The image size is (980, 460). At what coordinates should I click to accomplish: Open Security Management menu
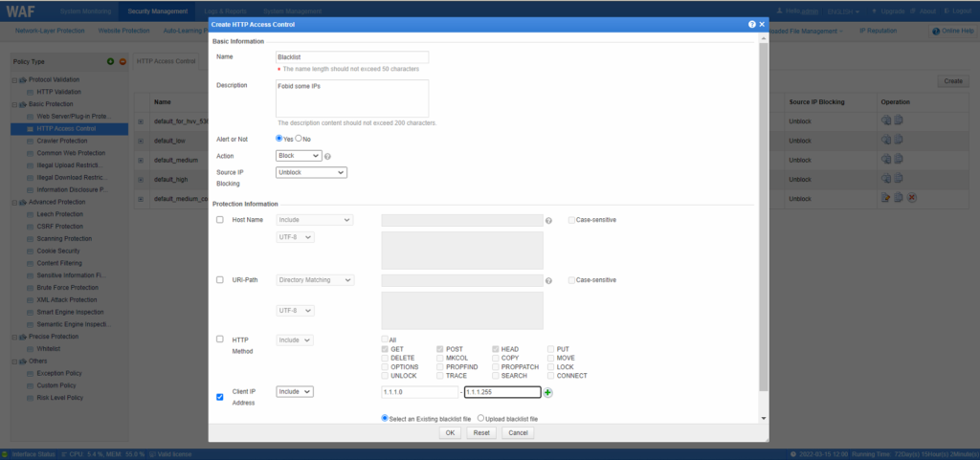point(158,11)
